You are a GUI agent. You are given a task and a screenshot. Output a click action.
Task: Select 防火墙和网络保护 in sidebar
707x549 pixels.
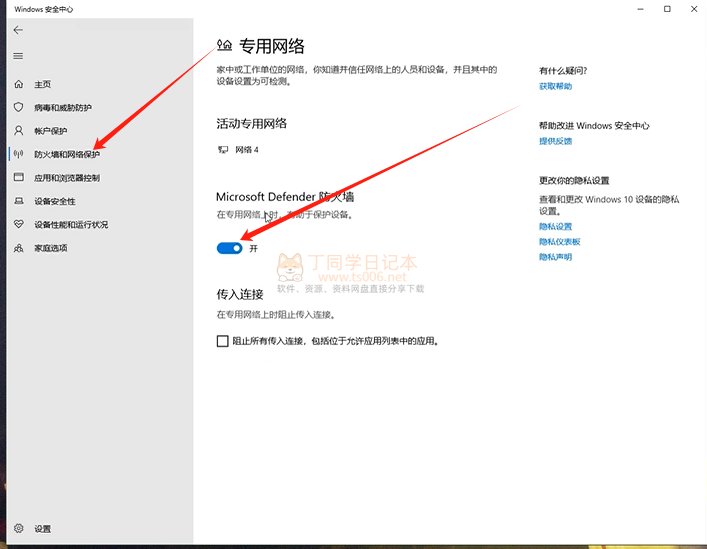[x=67, y=155]
